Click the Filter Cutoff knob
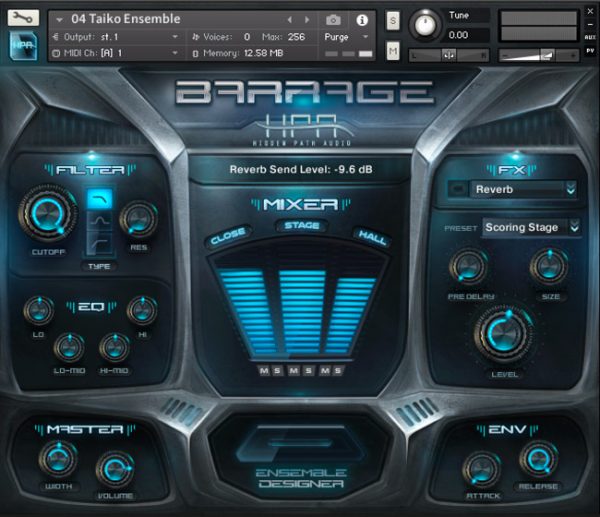 [x=47, y=214]
